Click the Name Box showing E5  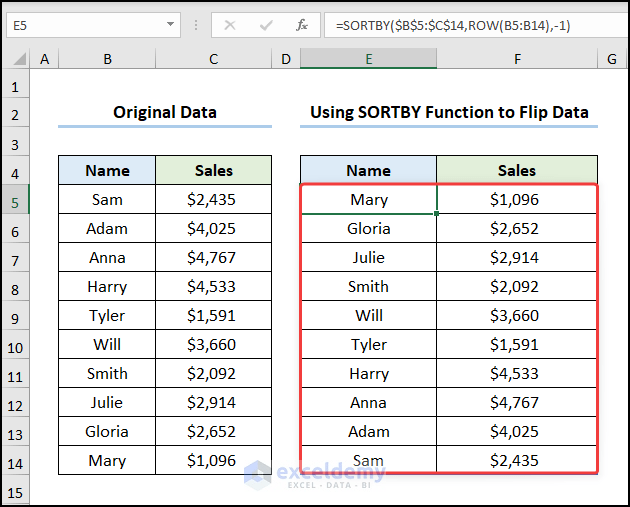pyautogui.click(x=93, y=25)
